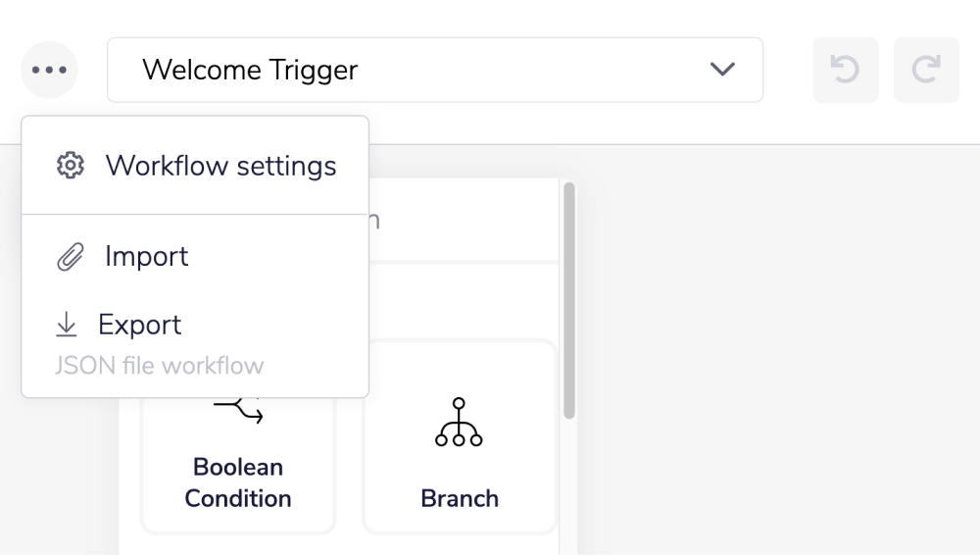This screenshot has width=980, height=555.
Task: Click the JSON file workflow subtitle
Action: (159, 366)
